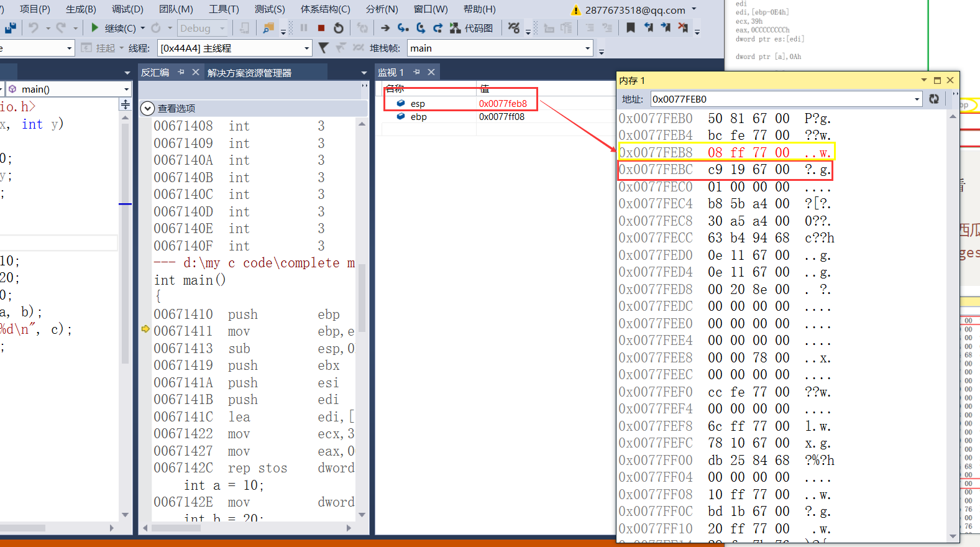The height and width of the screenshot is (547, 980).
Task: Open the Help (帮助) menu
Action: (x=480, y=9)
